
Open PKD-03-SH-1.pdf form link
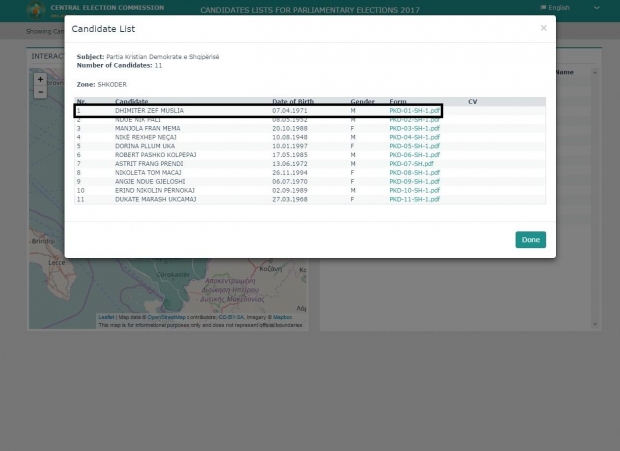click(x=414, y=128)
